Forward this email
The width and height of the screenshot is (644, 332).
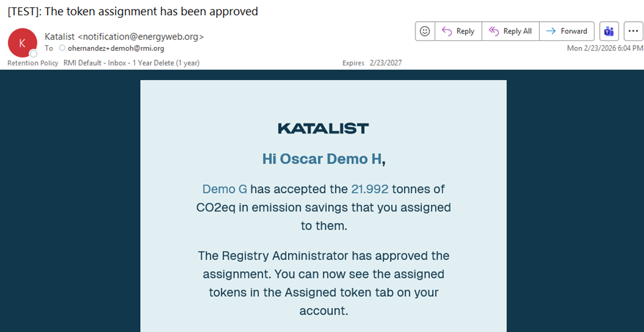[x=567, y=31]
